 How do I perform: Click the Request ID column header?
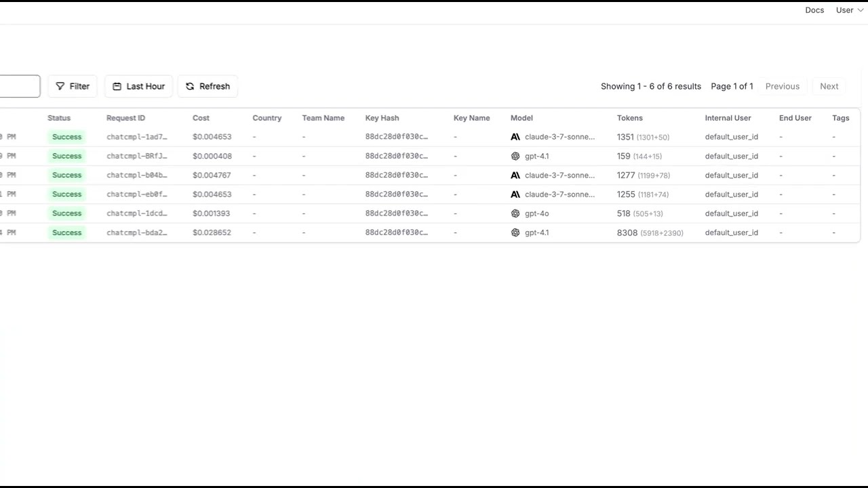click(125, 118)
